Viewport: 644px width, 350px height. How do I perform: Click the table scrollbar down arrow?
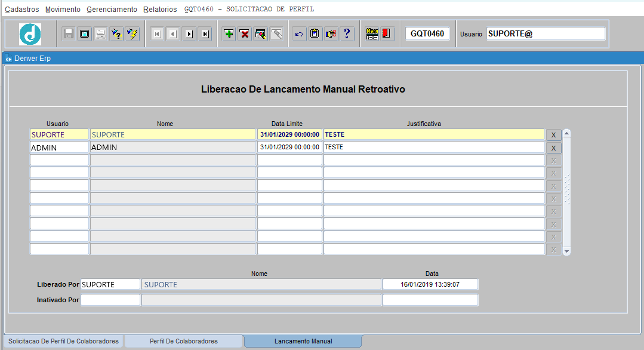tap(567, 251)
